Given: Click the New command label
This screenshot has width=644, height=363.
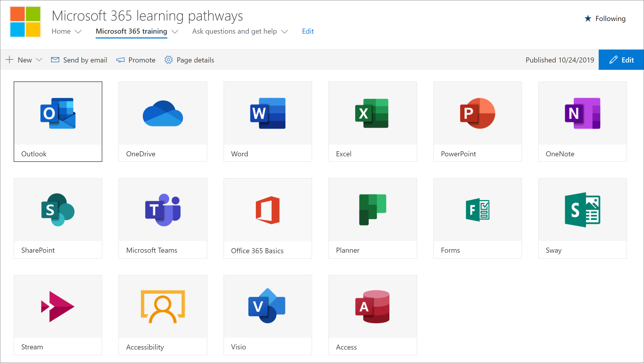Looking at the screenshot, I should coord(25,60).
